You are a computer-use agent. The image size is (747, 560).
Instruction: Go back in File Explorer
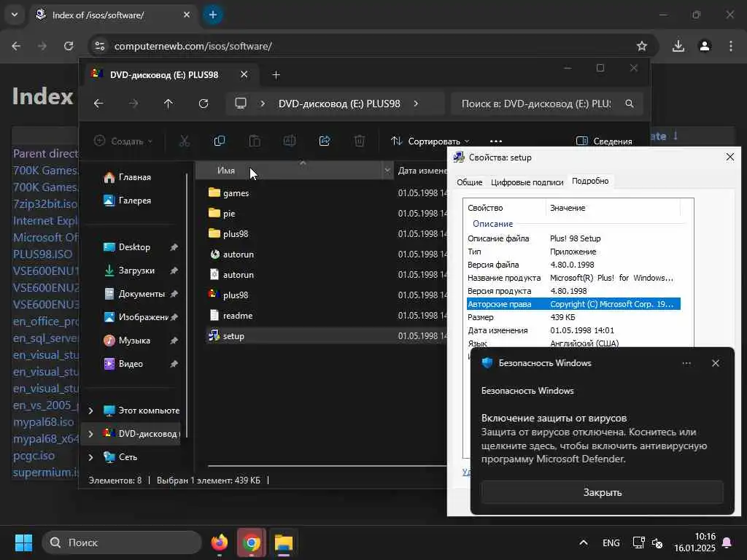[x=98, y=104]
